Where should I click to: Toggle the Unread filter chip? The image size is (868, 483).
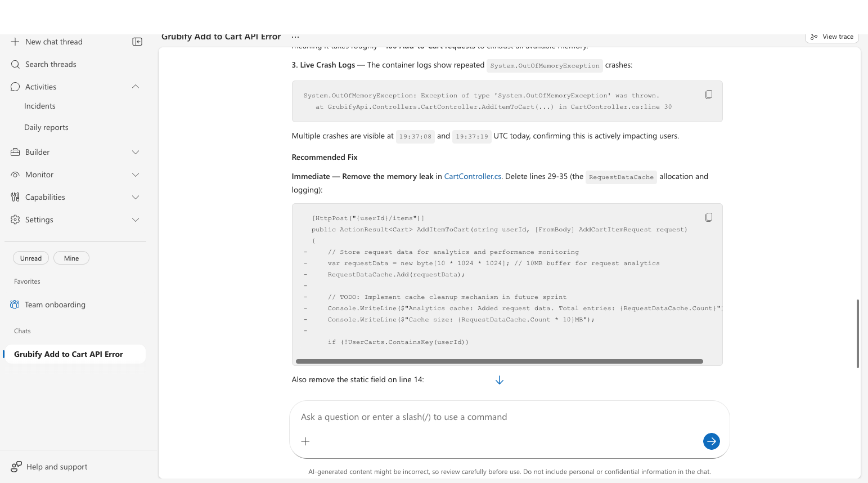(x=31, y=258)
